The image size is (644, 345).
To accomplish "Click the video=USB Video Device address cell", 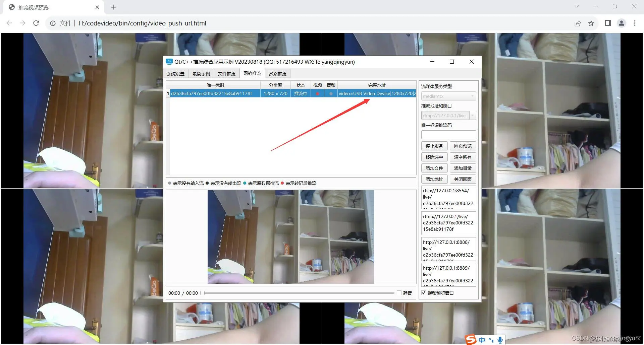I will click(377, 93).
